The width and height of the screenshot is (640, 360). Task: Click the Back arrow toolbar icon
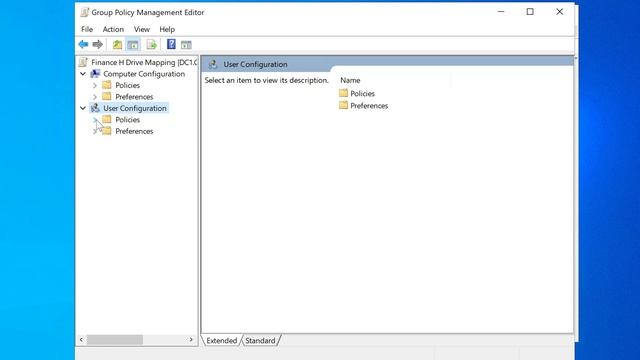point(83,44)
